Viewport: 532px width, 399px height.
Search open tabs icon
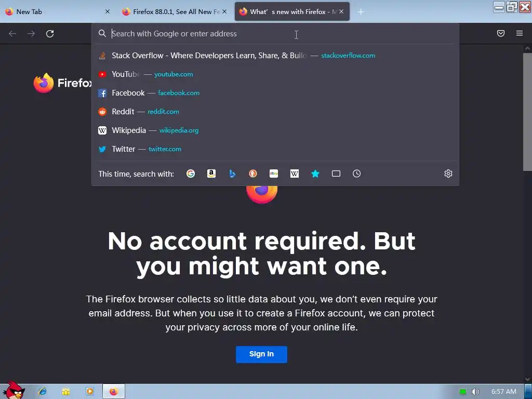click(336, 174)
